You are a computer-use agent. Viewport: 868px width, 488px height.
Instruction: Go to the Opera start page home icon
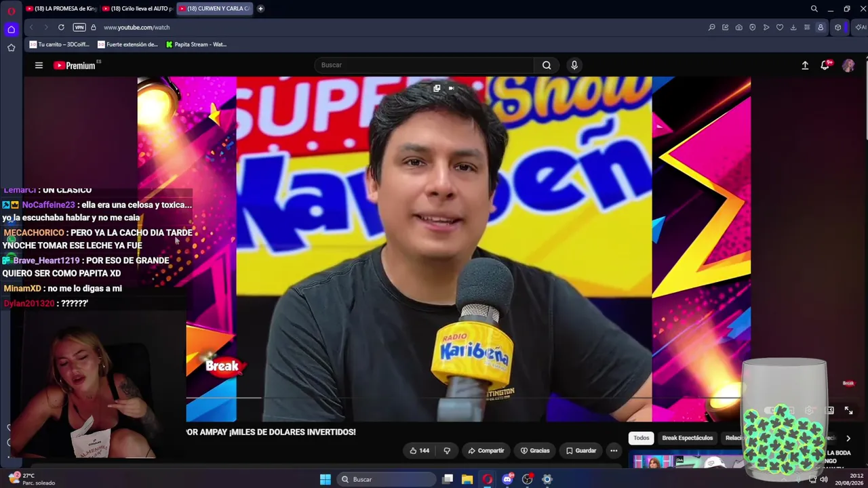point(11,29)
